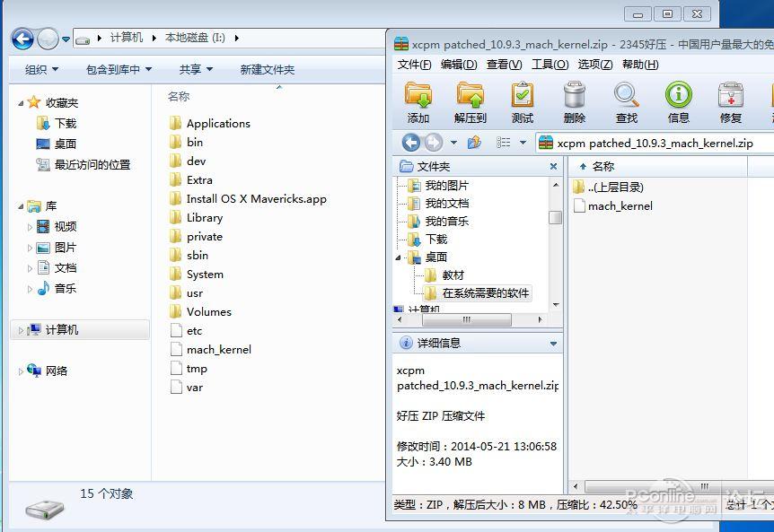Select the Volumes folder row
Screen dimensions: 774x532
tap(200, 311)
